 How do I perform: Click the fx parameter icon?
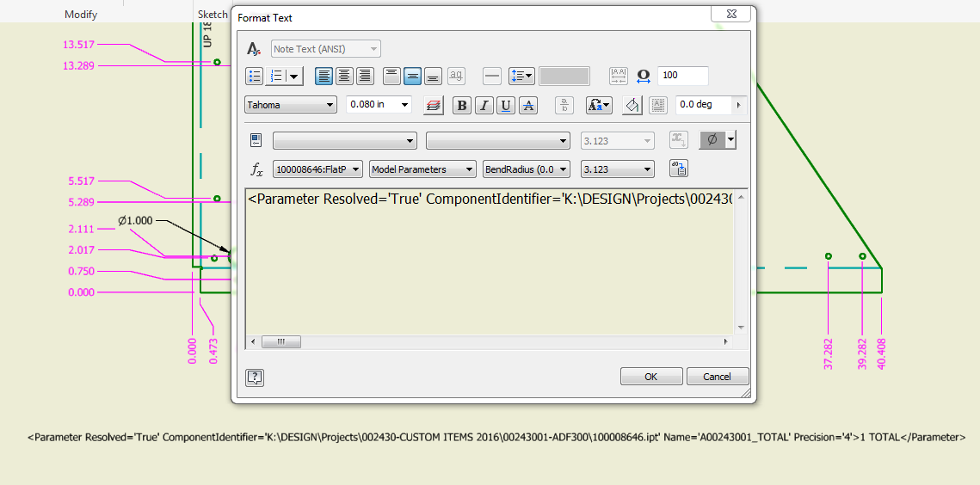click(x=257, y=169)
